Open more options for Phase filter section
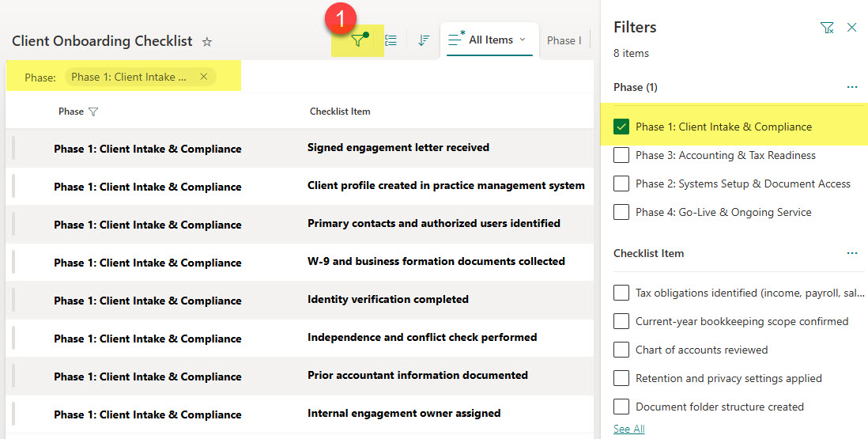 (852, 87)
